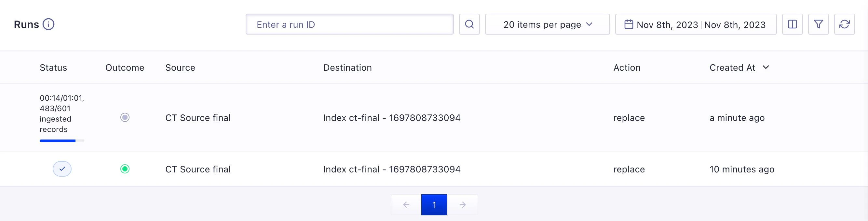The height and width of the screenshot is (221, 868).
Task: Click the info icon beside Runs heading
Action: [x=48, y=24]
